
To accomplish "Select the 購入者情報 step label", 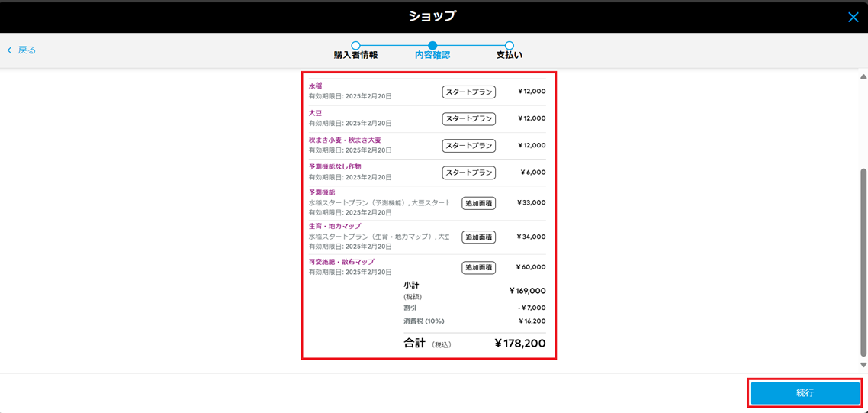I will coord(355,56).
